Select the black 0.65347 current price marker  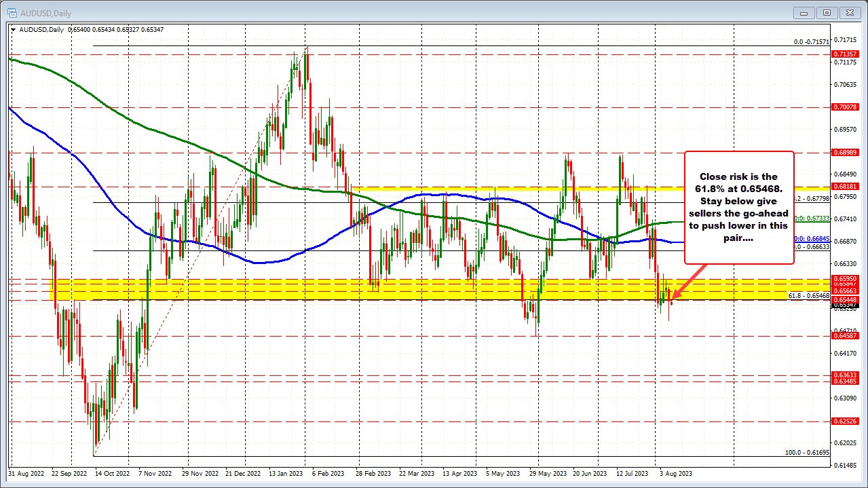pyautogui.click(x=845, y=305)
